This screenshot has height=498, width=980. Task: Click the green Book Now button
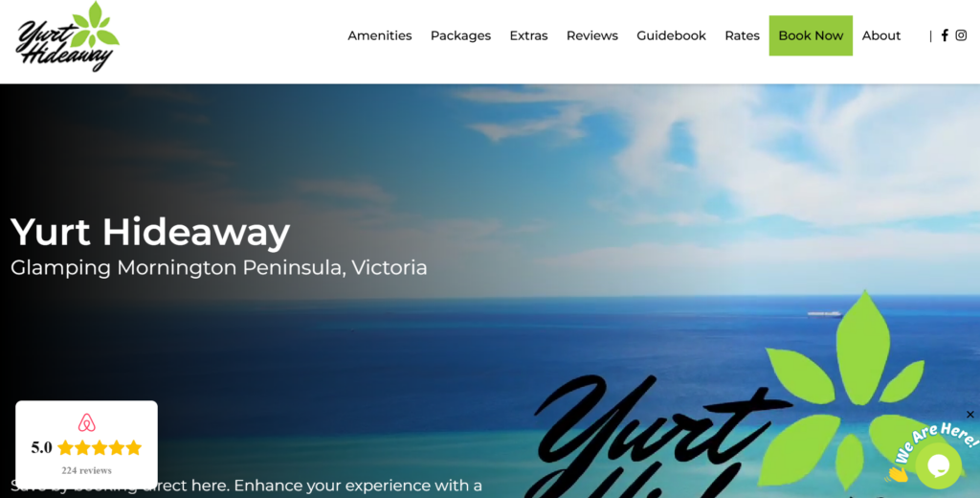point(811,35)
